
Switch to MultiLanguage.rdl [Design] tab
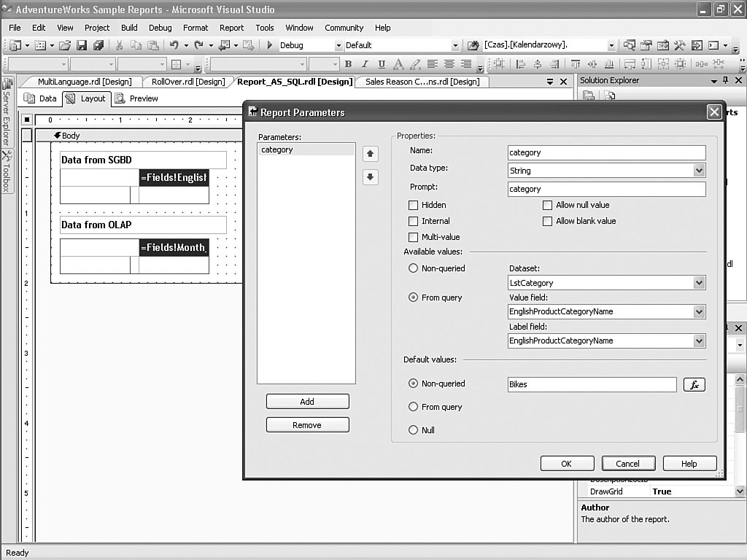85,82
